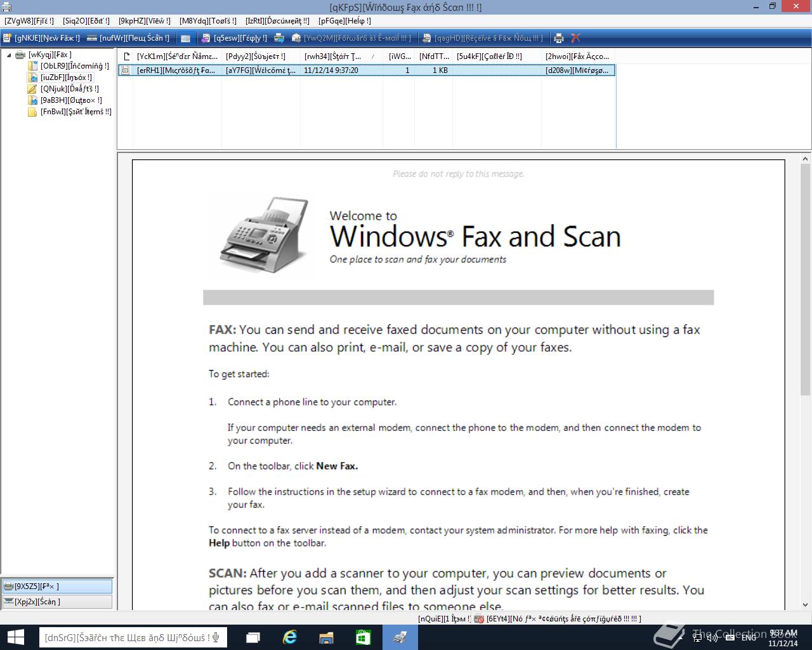This screenshot has width=812, height=650.
Task: Click the 1 KB size cell
Action: 440,70
